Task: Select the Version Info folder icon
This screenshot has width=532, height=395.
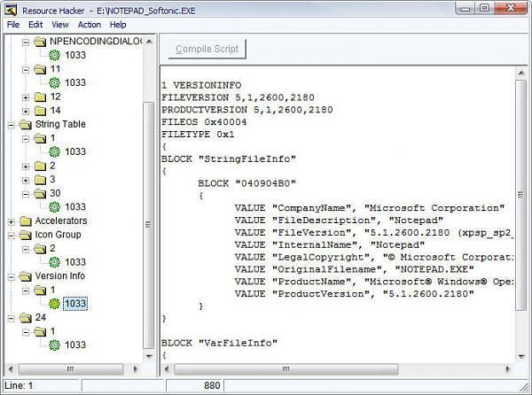Action: [x=26, y=276]
